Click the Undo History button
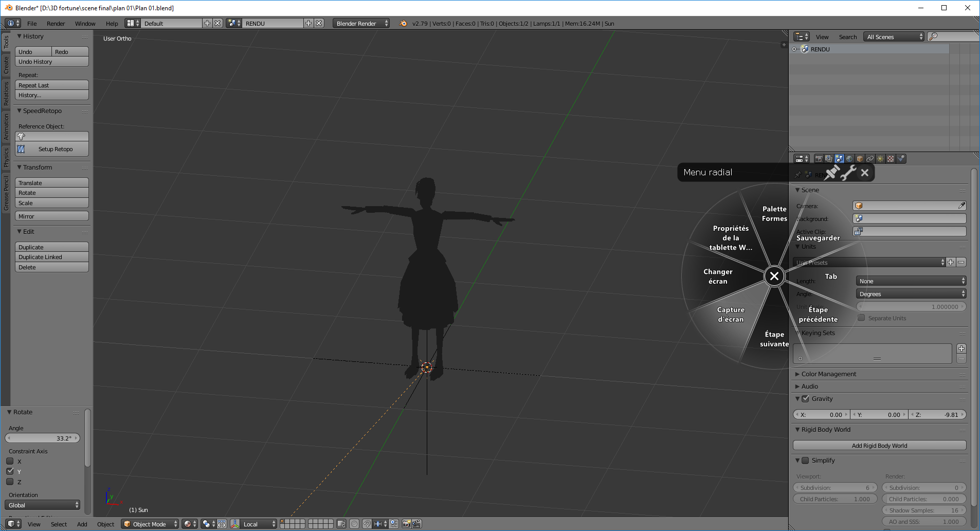This screenshot has height=531, width=980. (52, 62)
